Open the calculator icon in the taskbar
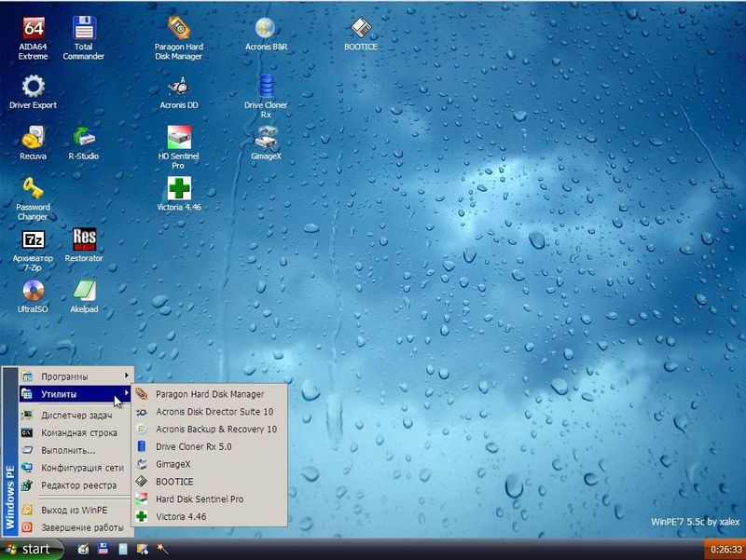The width and height of the screenshot is (746, 560). (123, 549)
